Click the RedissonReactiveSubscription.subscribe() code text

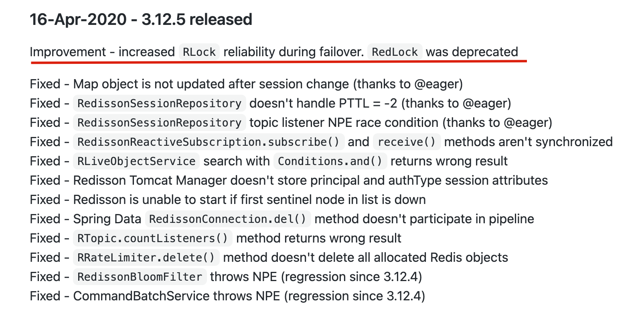click(x=208, y=142)
